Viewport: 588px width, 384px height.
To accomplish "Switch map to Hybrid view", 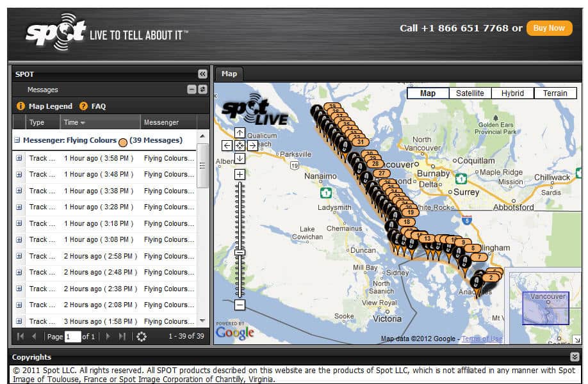I will click(x=512, y=93).
